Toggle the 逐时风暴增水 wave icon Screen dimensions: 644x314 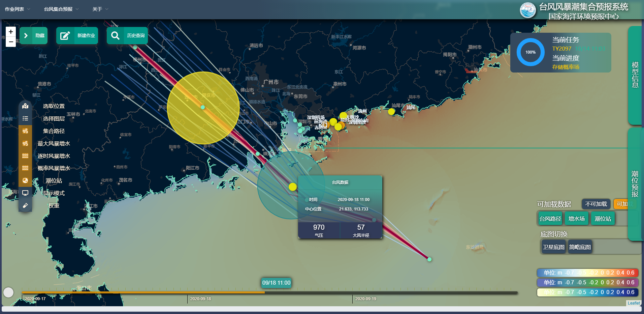(25, 156)
